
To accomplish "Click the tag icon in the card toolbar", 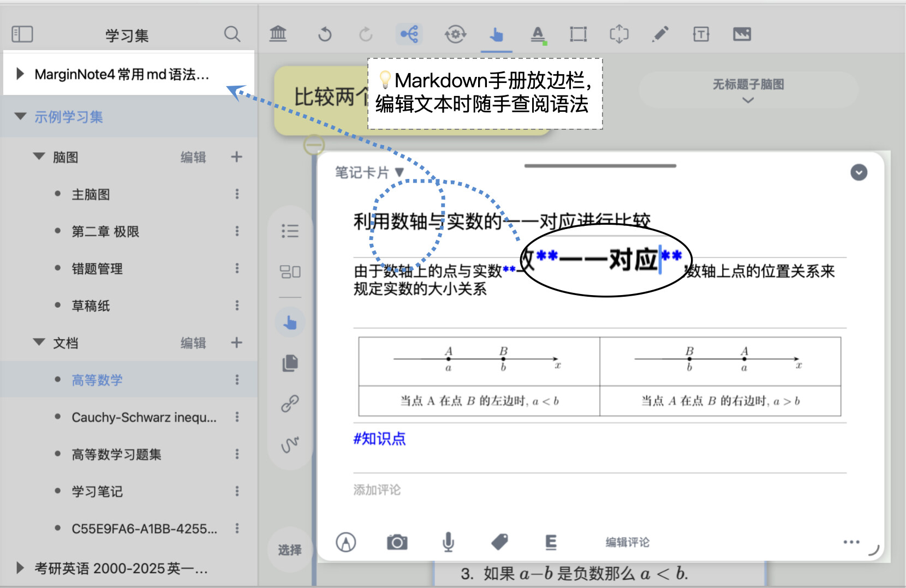I will pos(499,542).
